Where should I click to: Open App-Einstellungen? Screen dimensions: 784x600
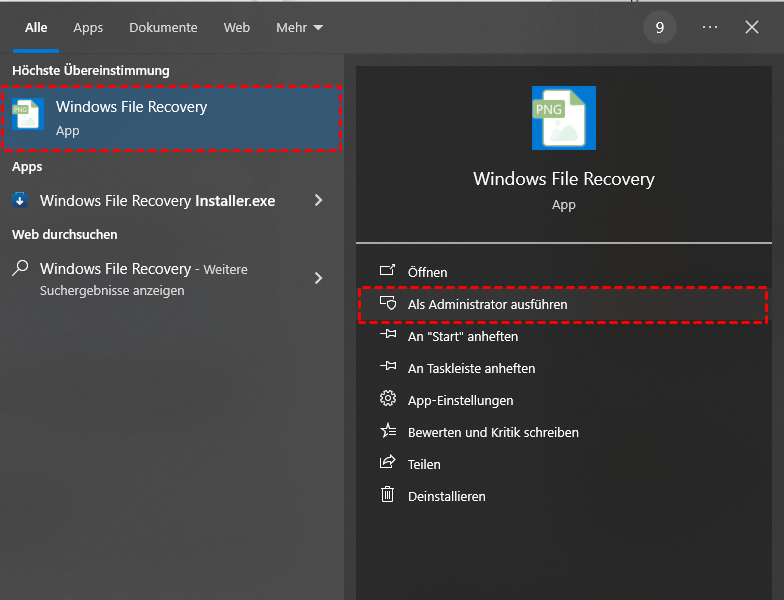564,400
